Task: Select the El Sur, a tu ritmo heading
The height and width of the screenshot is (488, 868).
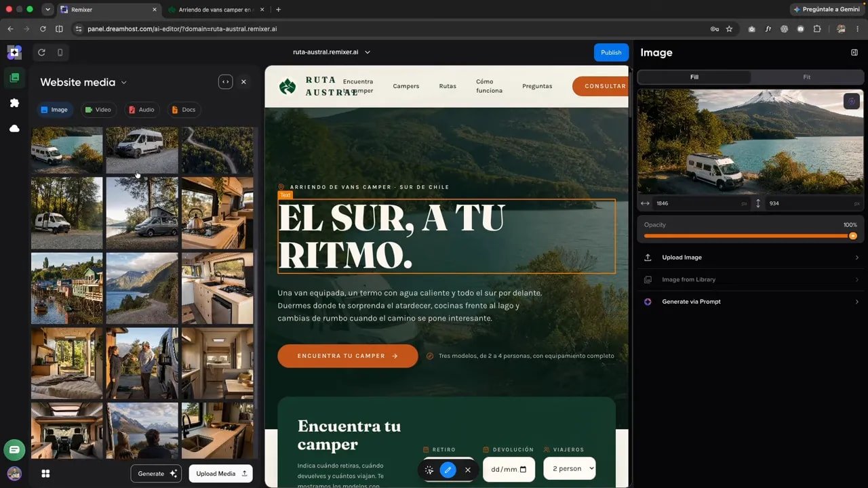Action: click(446, 236)
